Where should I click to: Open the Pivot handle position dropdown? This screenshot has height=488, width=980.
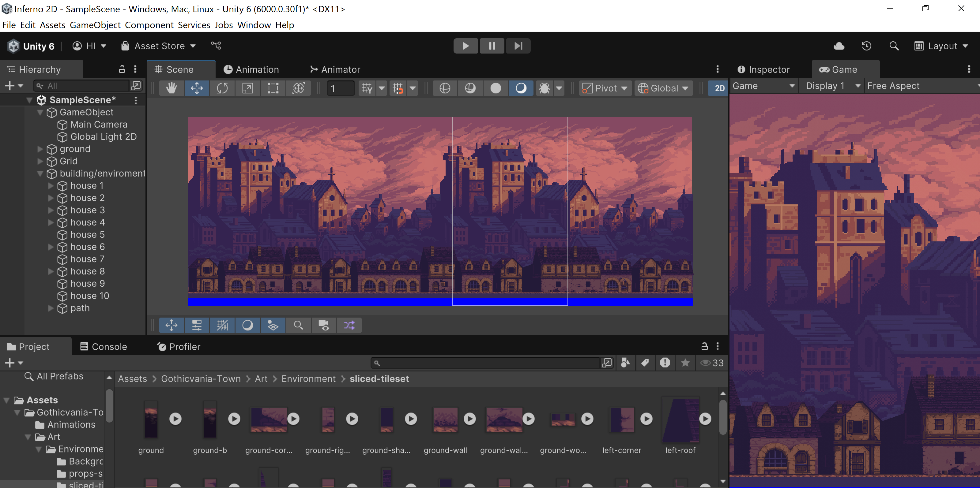pos(605,88)
